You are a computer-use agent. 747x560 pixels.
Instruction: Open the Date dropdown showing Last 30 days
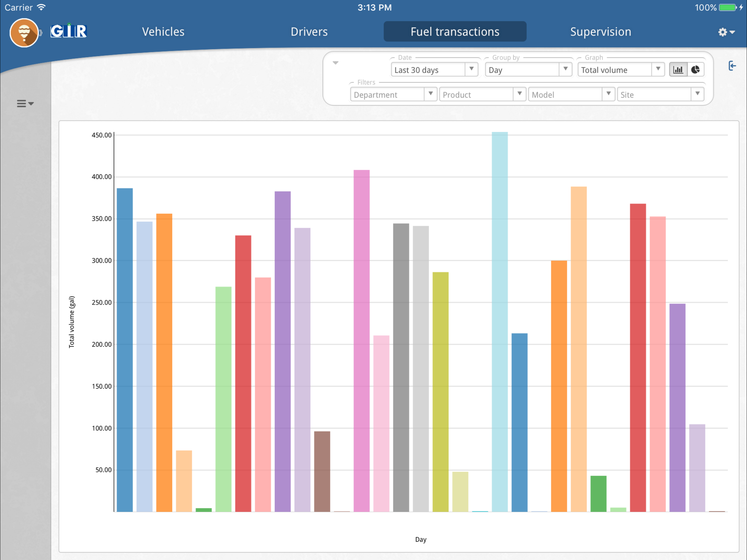[434, 69]
